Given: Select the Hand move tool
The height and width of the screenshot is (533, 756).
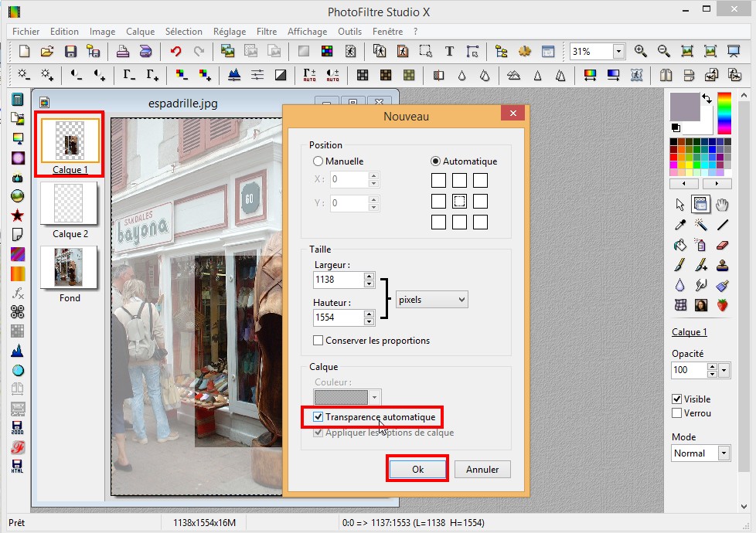Looking at the screenshot, I should coord(722,205).
